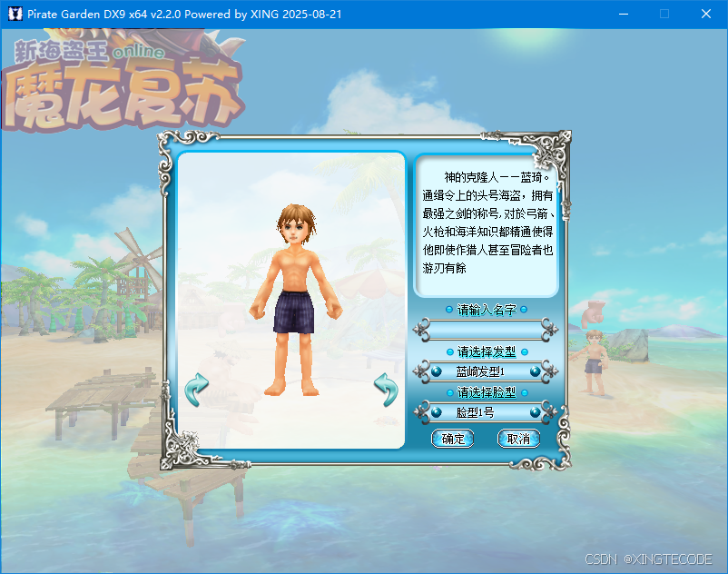Select next hairstyle with right orb
This screenshot has height=574, width=728.
coord(535,371)
